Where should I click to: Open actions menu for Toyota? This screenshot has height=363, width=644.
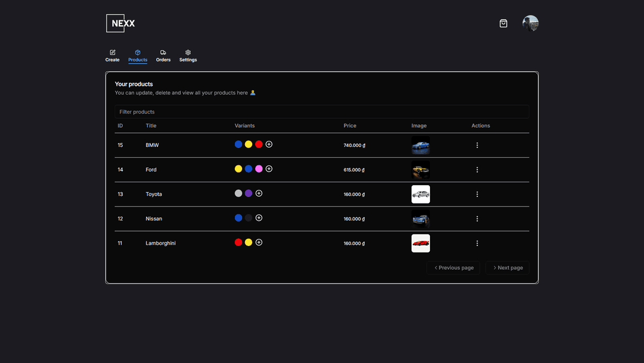point(477,194)
